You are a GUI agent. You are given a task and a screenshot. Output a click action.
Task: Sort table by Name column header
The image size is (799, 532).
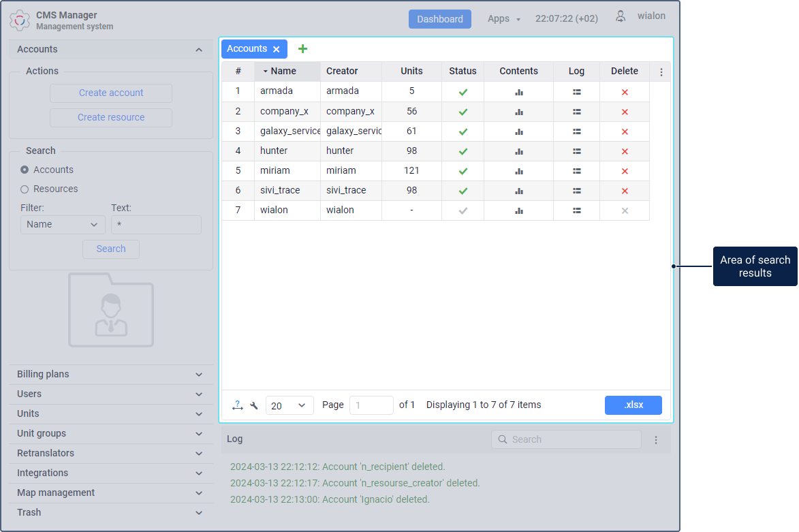[287, 72]
